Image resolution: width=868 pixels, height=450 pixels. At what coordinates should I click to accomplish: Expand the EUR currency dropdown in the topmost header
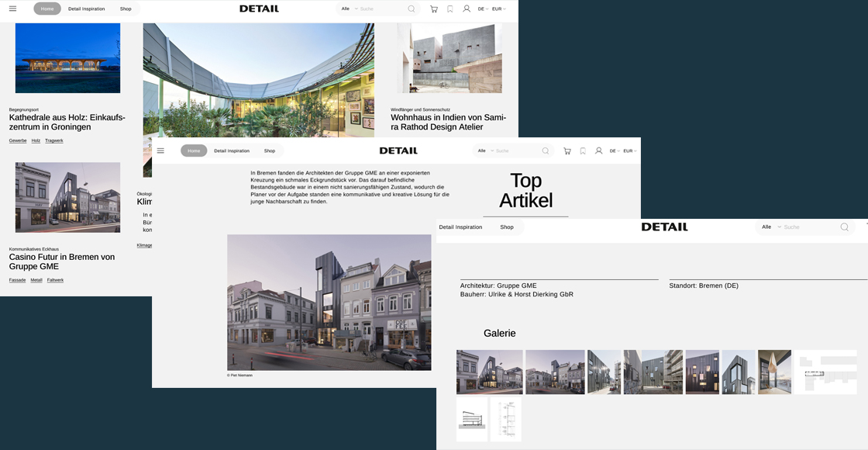(498, 9)
